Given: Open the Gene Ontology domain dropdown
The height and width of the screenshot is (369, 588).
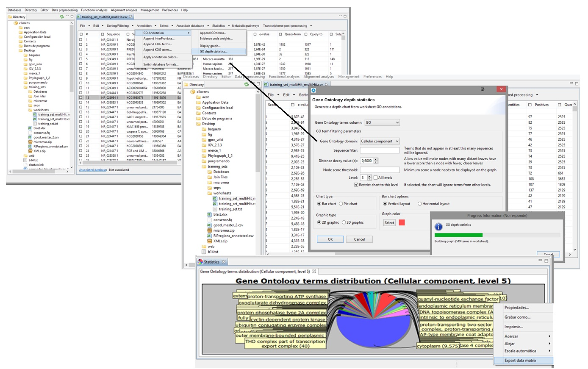Looking at the screenshot, I should click(x=380, y=141).
